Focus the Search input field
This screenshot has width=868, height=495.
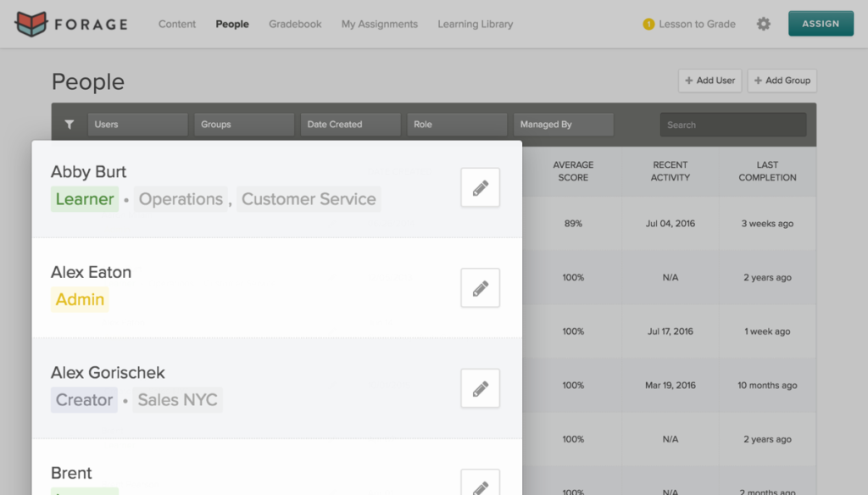coord(733,125)
